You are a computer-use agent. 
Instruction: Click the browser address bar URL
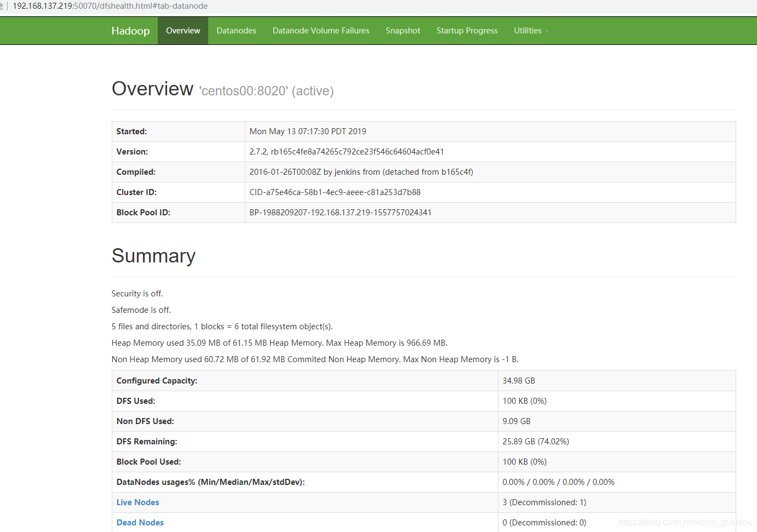pos(110,6)
